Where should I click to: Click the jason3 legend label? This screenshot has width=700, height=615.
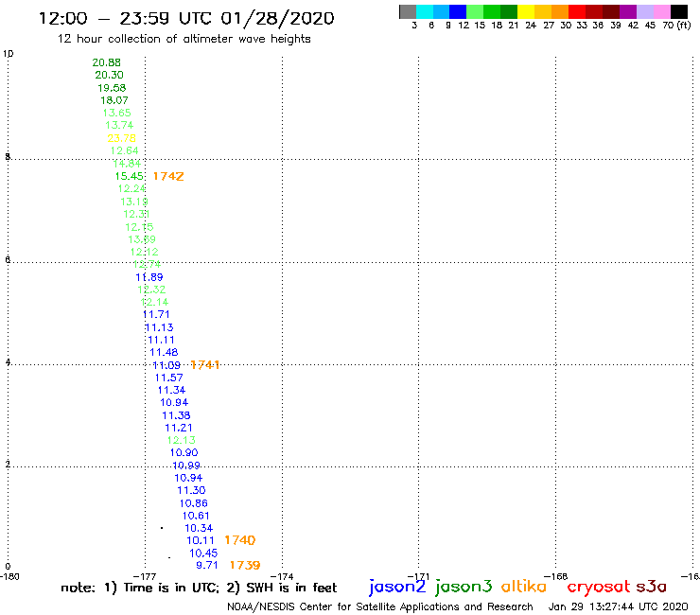click(x=464, y=587)
